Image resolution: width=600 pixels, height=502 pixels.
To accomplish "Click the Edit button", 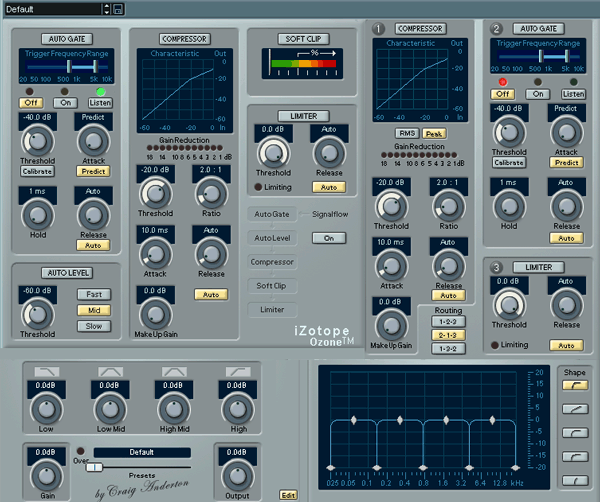I will coord(288,495).
